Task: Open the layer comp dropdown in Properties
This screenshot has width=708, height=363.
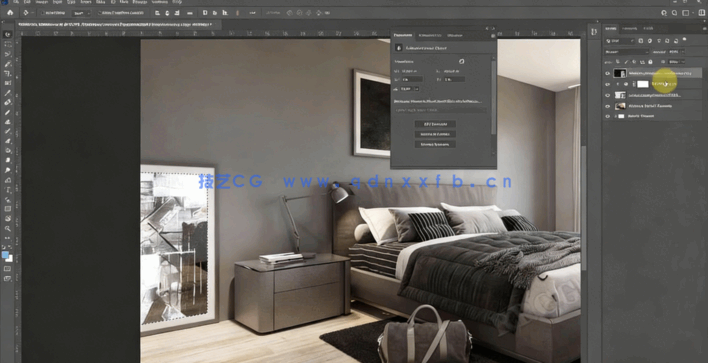Action: pos(440,110)
